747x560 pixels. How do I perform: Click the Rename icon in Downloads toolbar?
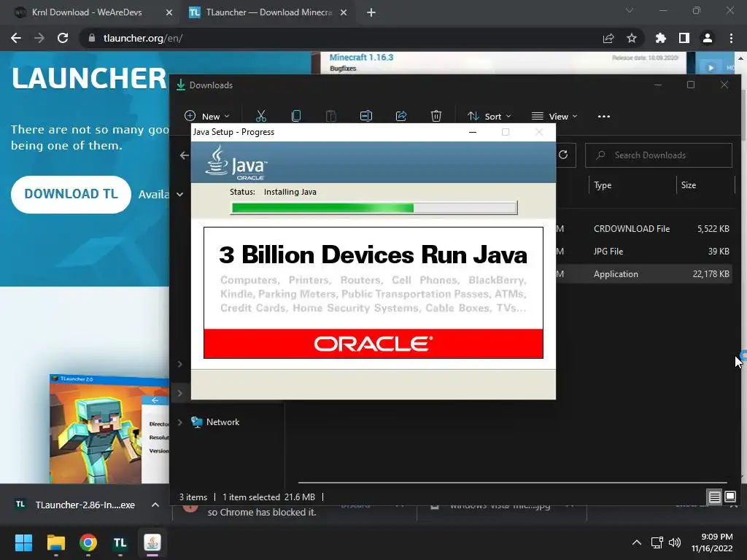point(366,116)
